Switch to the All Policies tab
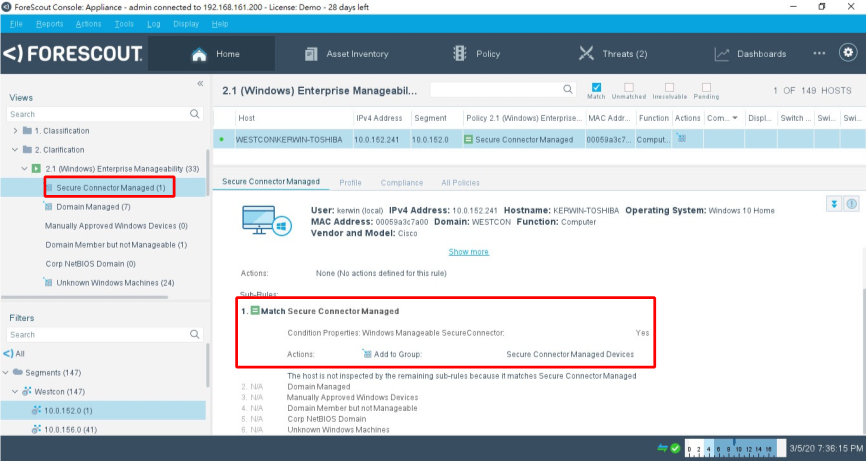The image size is (866, 461). click(460, 183)
